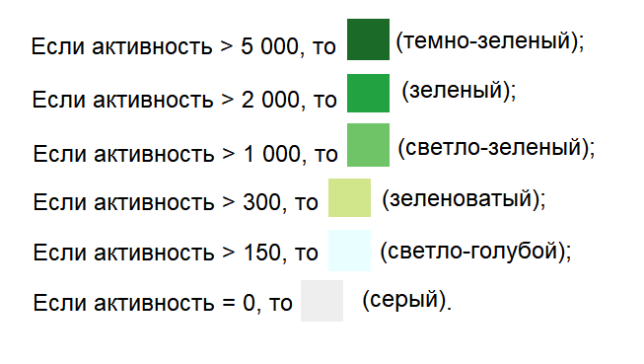Viewport: 644px width, 364px height.
Task: Select the light blue swatch for > 150
Action: pyautogui.click(x=349, y=251)
